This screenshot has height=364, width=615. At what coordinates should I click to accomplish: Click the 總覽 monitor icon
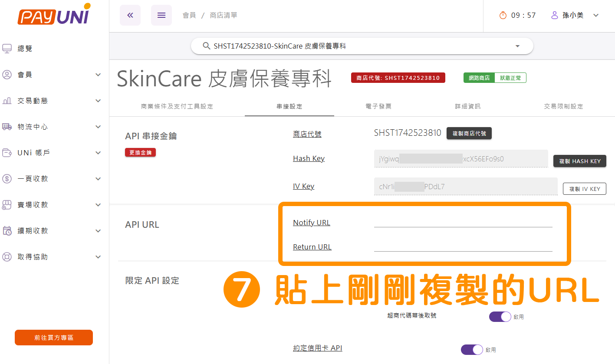pyautogui.click(x=7, y=49)
